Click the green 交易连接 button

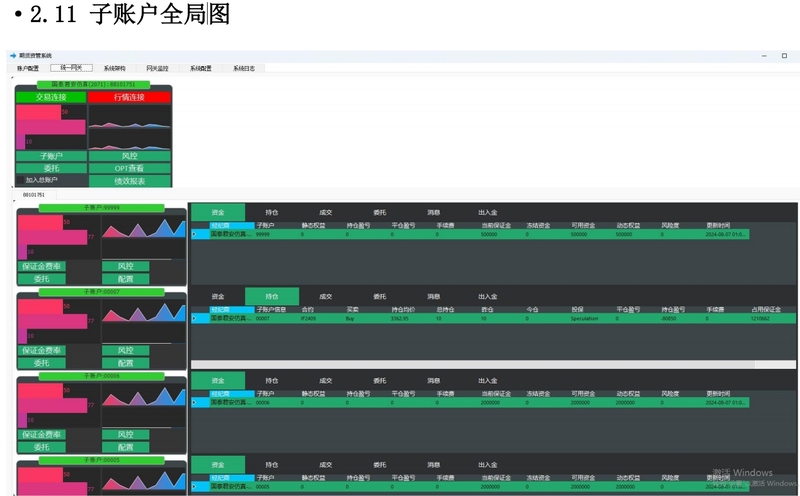click(x=51, y=97)
